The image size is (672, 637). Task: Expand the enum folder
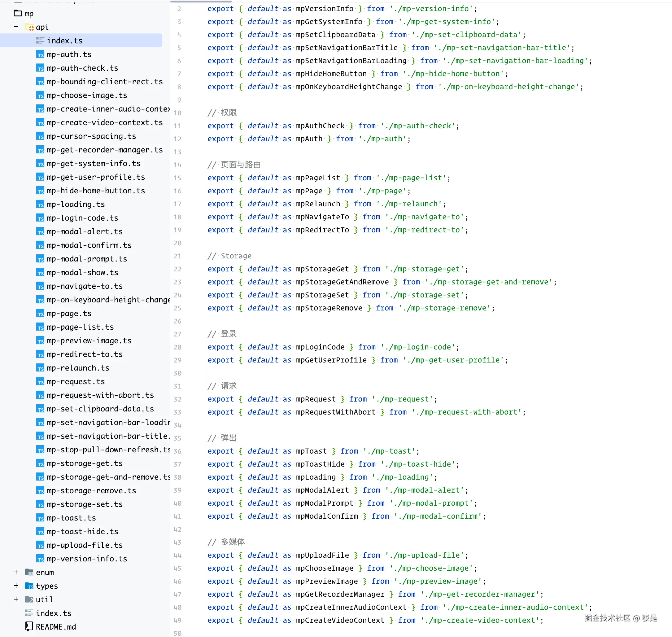pos(16,572)
